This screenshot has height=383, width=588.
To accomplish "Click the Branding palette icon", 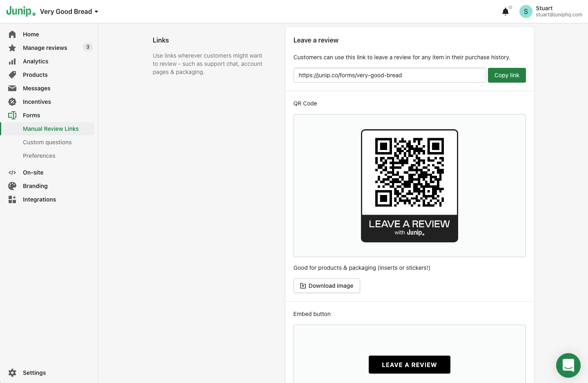I will click(12, 186).
